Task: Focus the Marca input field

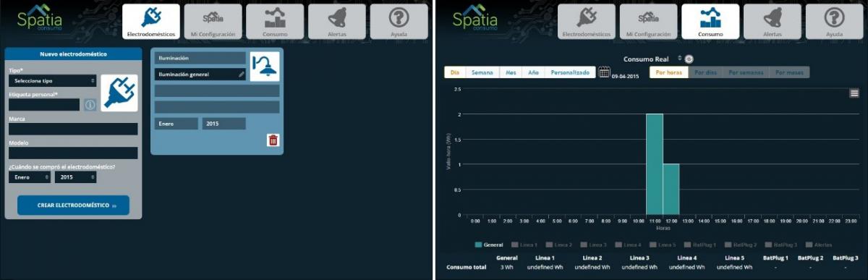Action: click(x=73, y=129)
